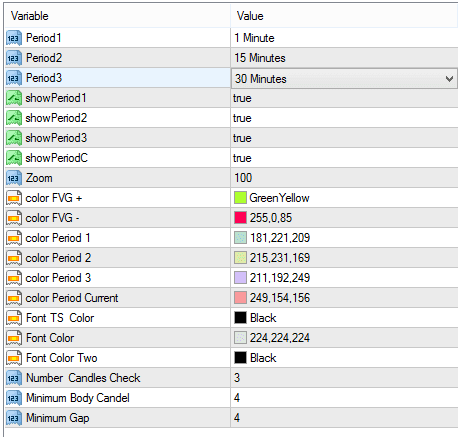Screen dimensions: 458x437
Task: Select the Font TS Color label
Action: [60, 318]
